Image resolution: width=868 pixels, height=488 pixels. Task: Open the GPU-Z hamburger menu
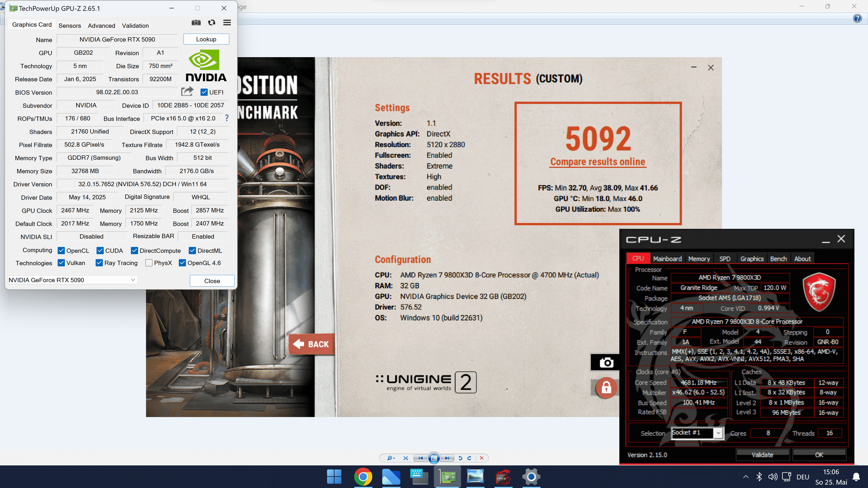[x=227, y=23]
